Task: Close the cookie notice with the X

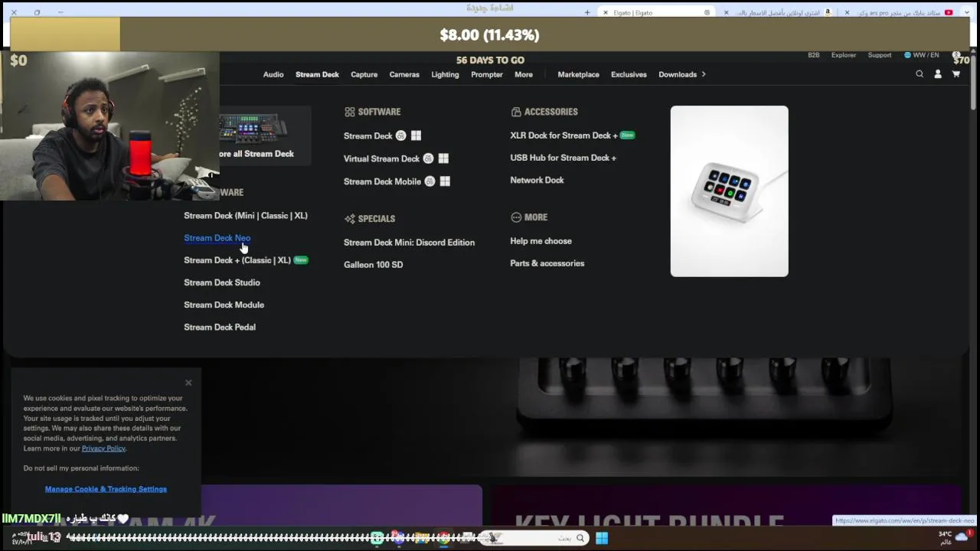Action: point(188,383)
